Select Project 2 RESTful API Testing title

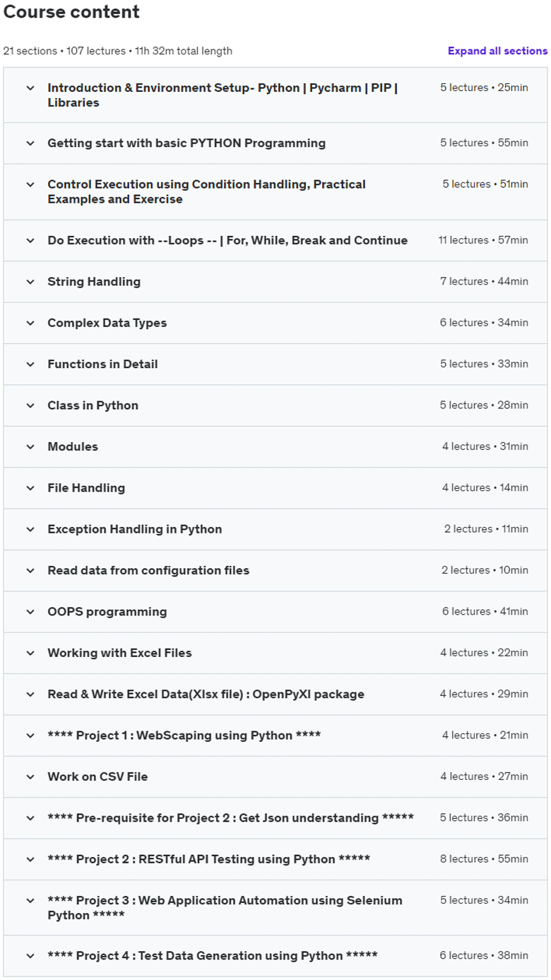pyautogui.click(x=209, y=859)
